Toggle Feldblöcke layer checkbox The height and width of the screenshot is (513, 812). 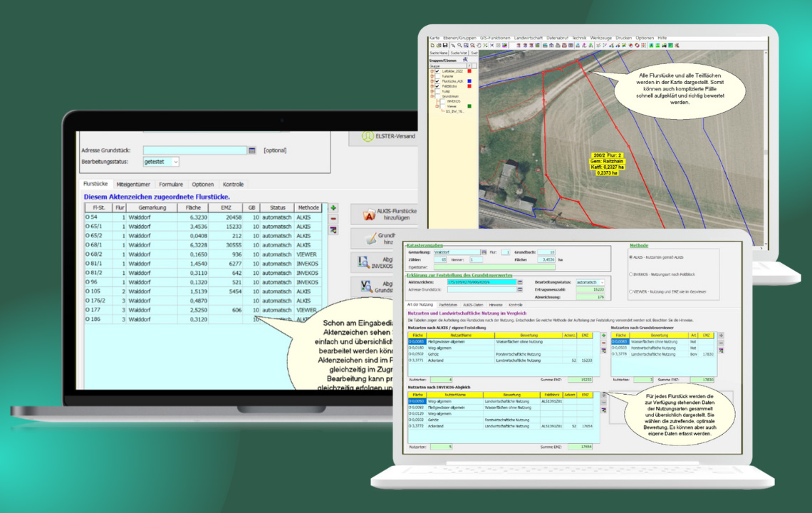pyautogui.click(x=437, y=86)
